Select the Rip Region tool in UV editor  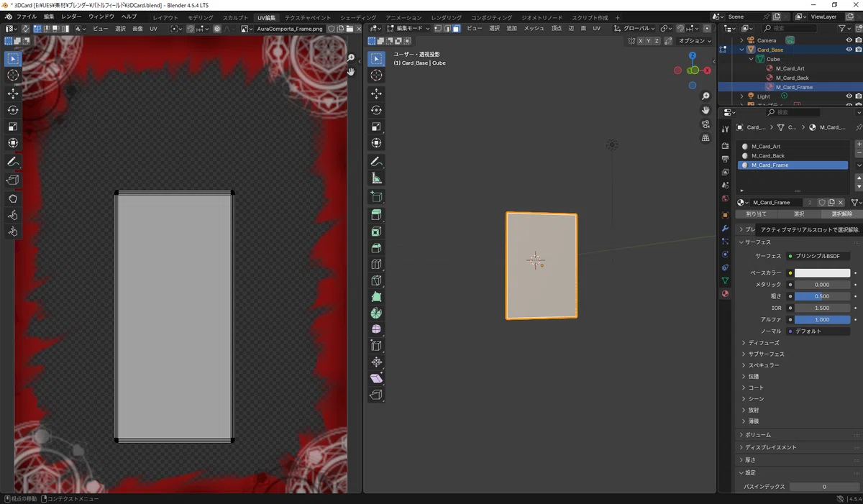(13, 180)
